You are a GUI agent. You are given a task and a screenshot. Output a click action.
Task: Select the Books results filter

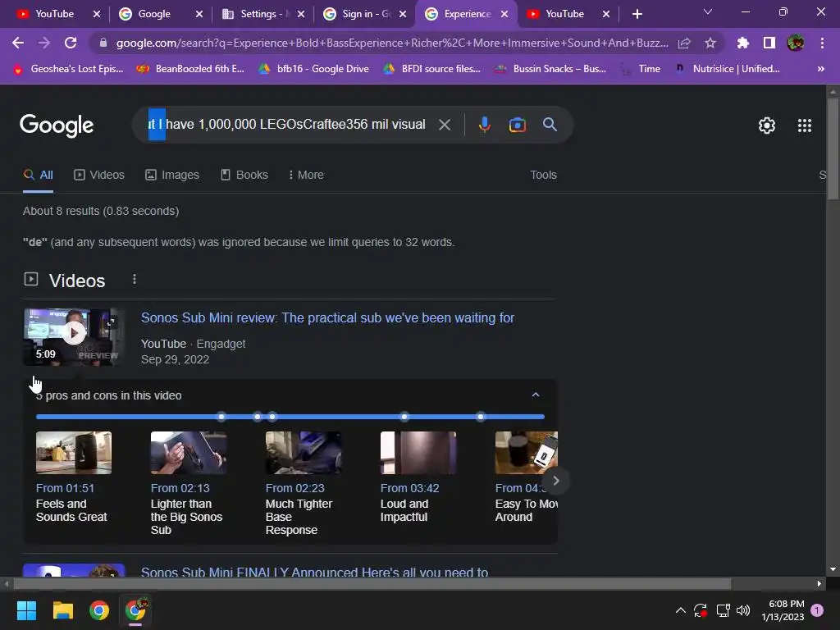(244, 176)
